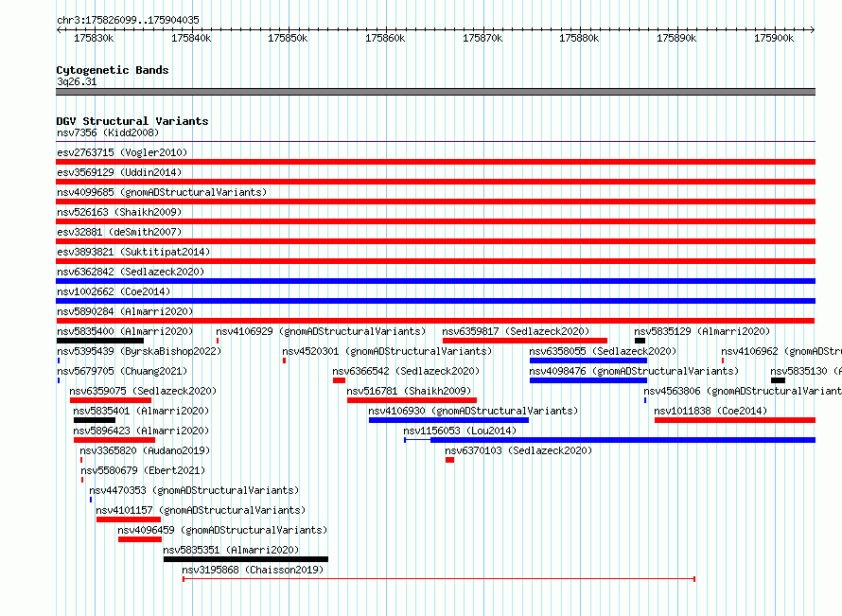
Task: Select the nsv6362842 (Sedlazeck2020) blue bar
Action: 435,281
